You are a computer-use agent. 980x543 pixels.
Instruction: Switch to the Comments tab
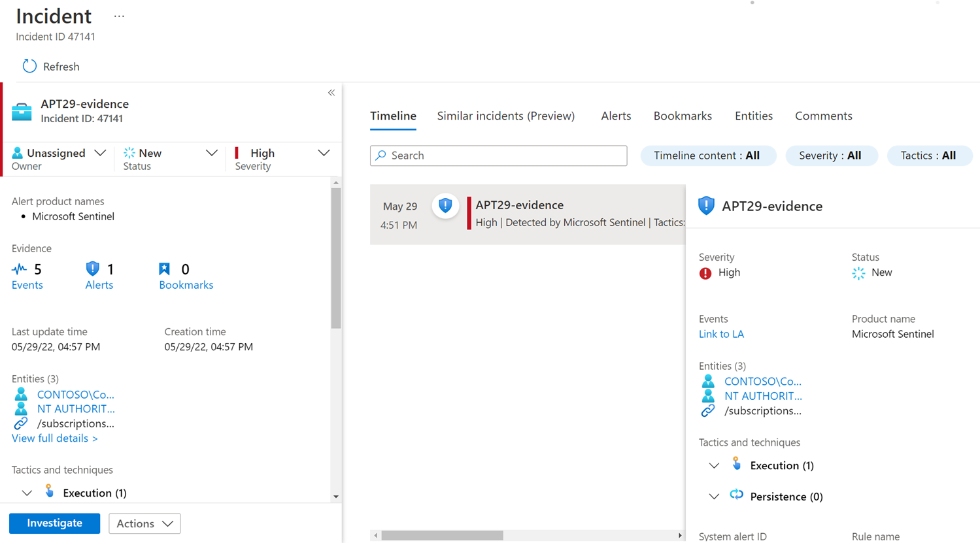[823, 116]
